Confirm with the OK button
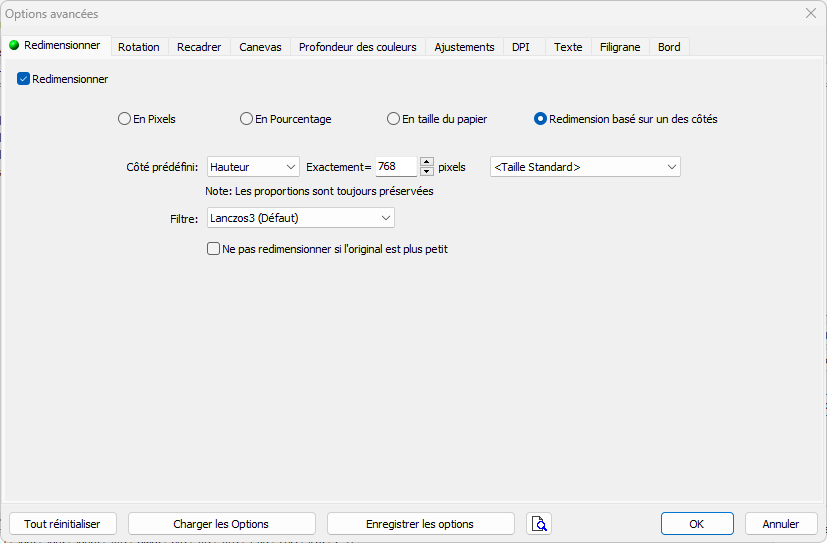 pyautogui.click(x=697, y=524)
